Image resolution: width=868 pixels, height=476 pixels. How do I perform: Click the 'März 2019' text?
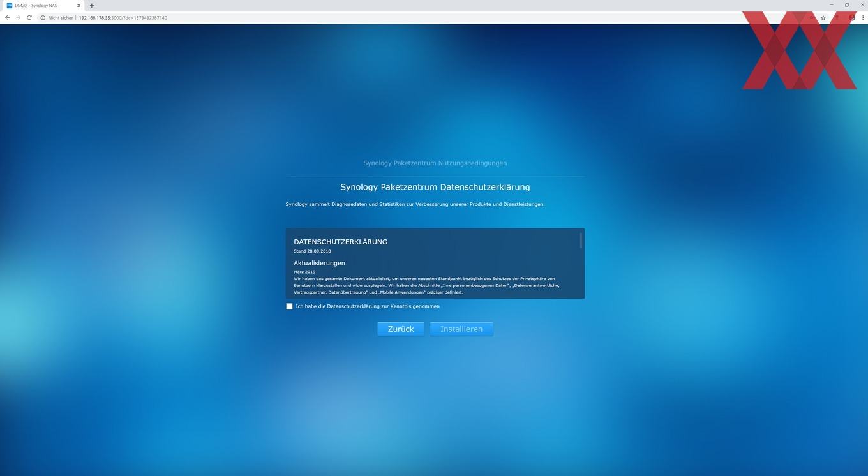pyautogui.click(x=304, y=272)
